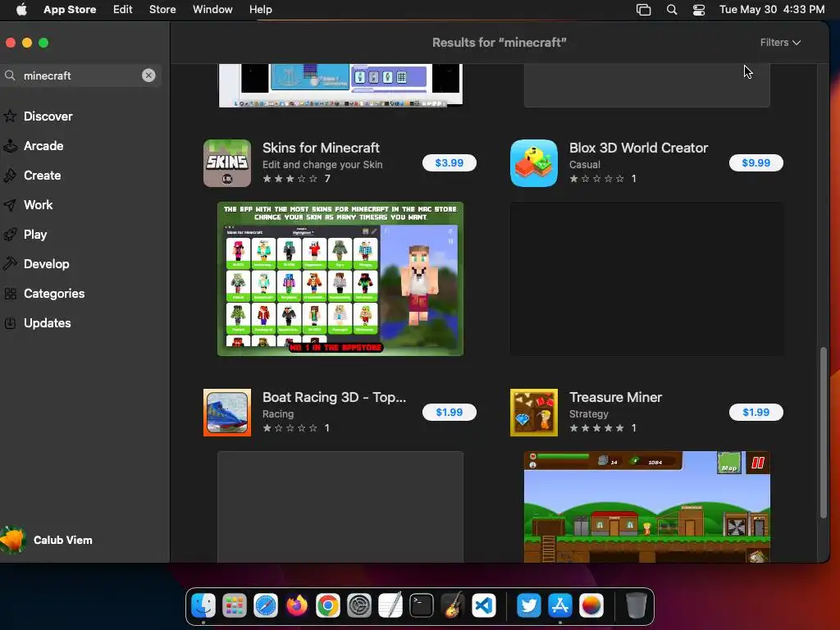Buy Blox 3D World Creator for $9.99
The width and height of the screenshot is (840, 630).
[x=756, y=163]
